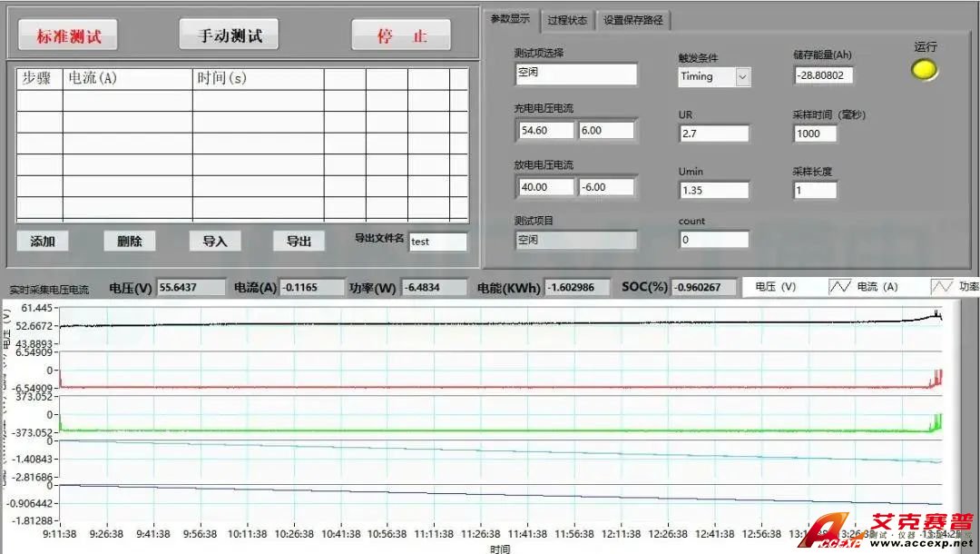Click the 导出 export button
Screen dimensions: 980x554
pyautogui.click(x=299, y=241)
